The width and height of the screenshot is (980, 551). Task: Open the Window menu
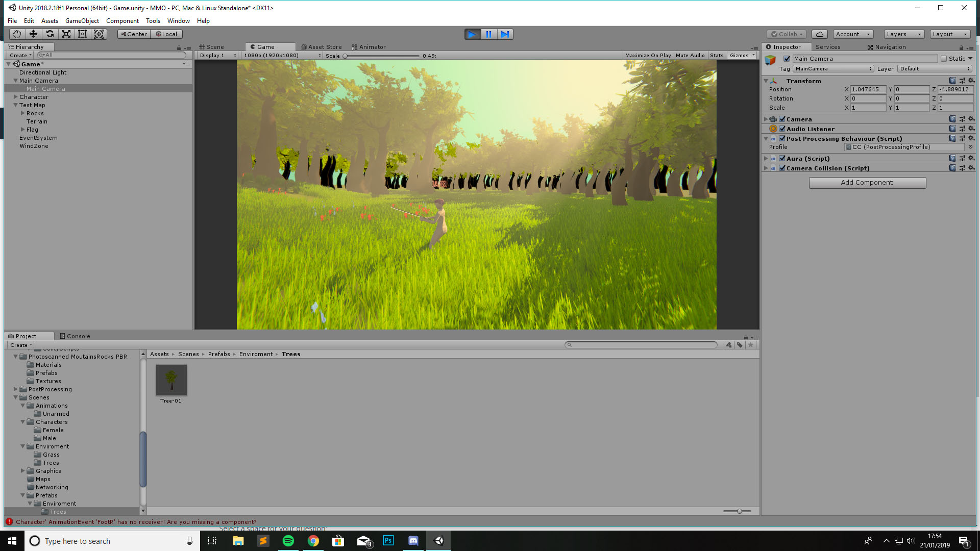(x=178, y=21)
